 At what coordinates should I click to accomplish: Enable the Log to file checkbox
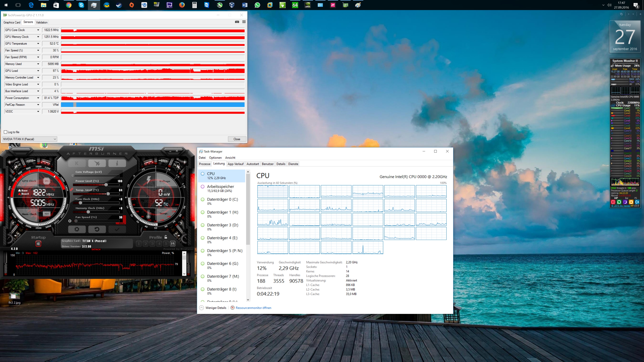[x=6, y=132]
